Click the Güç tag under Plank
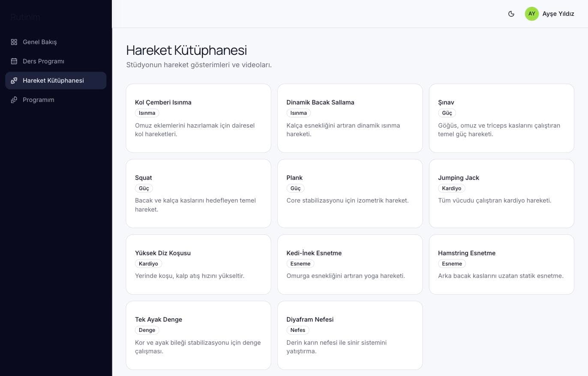Screen dimensions: 588x376 coord(295,188)
